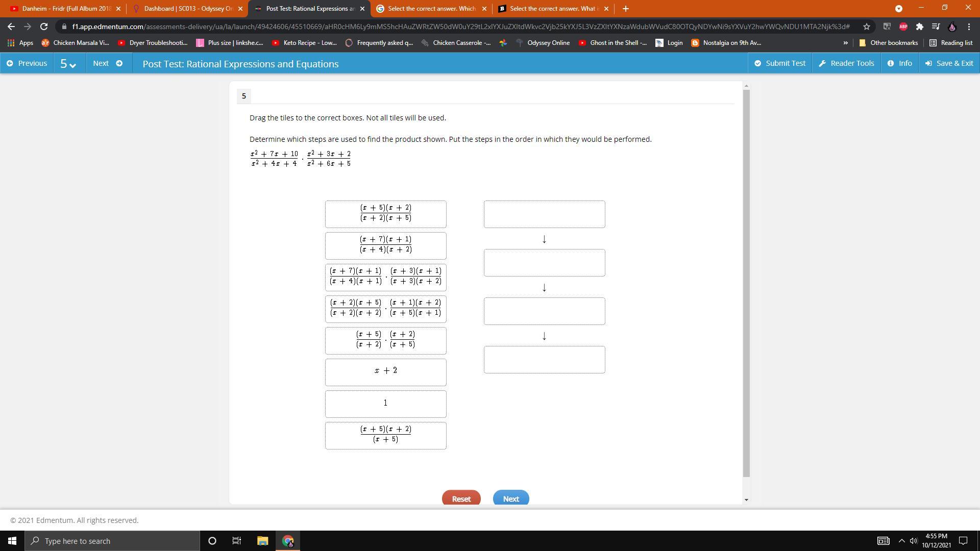Expand hidden bookmarks overflow chevron
This screenshot has height=551, width=980.
point(845,43)
